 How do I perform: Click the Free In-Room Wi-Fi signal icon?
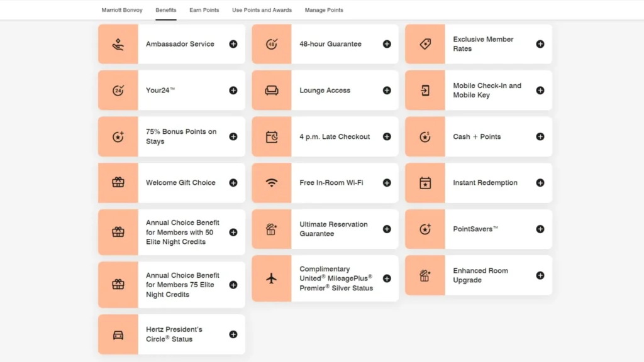pos(272,183)
